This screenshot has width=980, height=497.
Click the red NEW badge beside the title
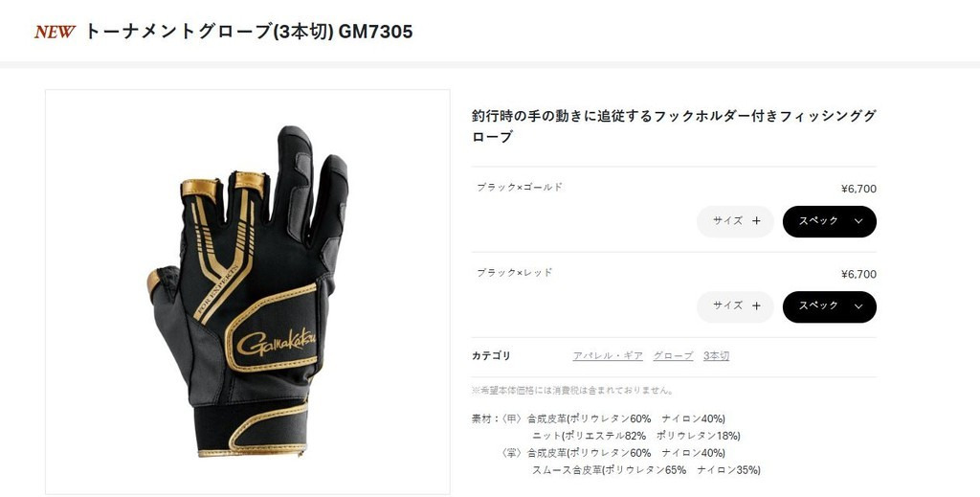click(x=55, y=32)
